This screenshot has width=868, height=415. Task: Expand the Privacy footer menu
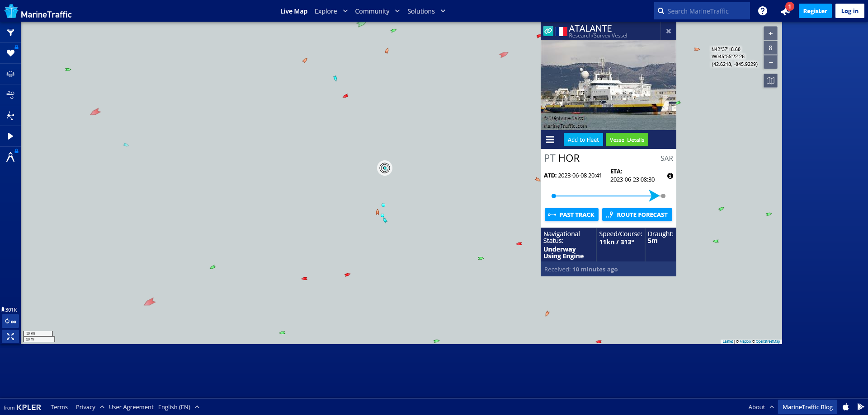[x=90, y=407]
